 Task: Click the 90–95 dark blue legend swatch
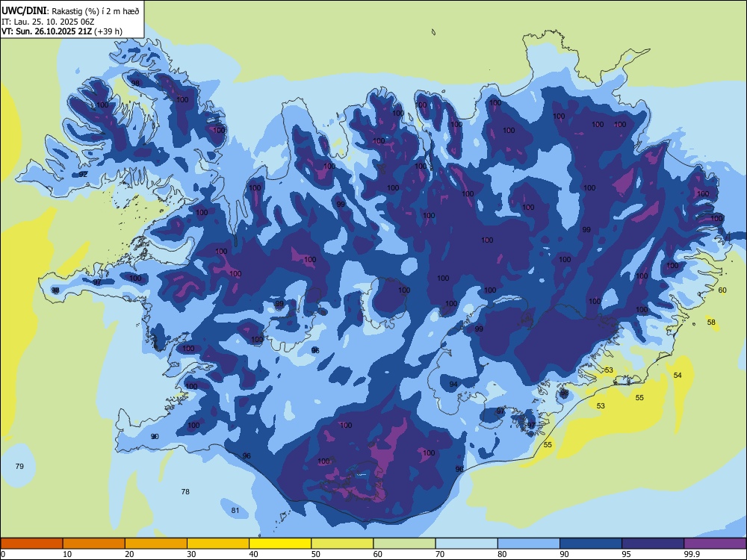click(x=591, y=544)
